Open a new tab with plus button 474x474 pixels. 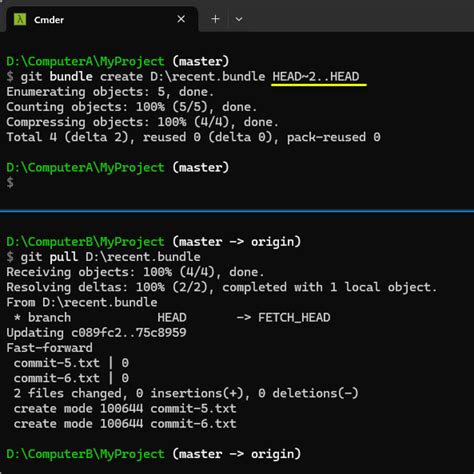pyautogui.click(x=215, y=19)
